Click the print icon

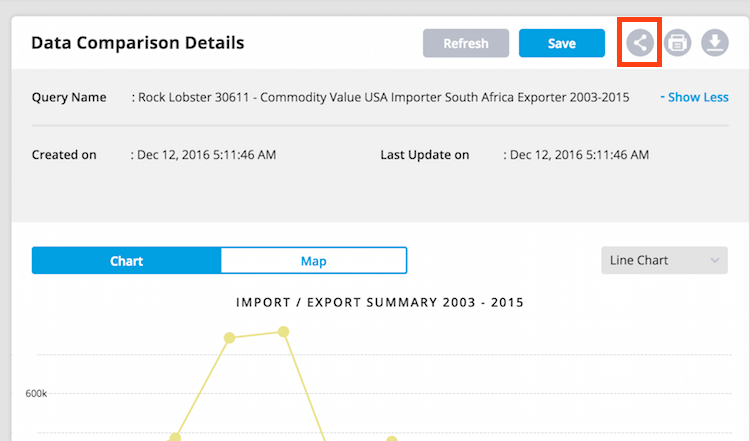click(677, 43)
